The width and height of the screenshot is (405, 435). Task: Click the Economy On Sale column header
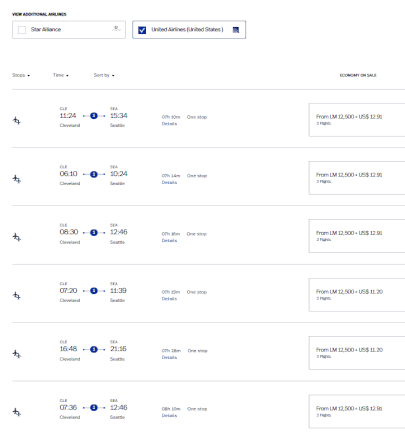(x=358, y=75)
